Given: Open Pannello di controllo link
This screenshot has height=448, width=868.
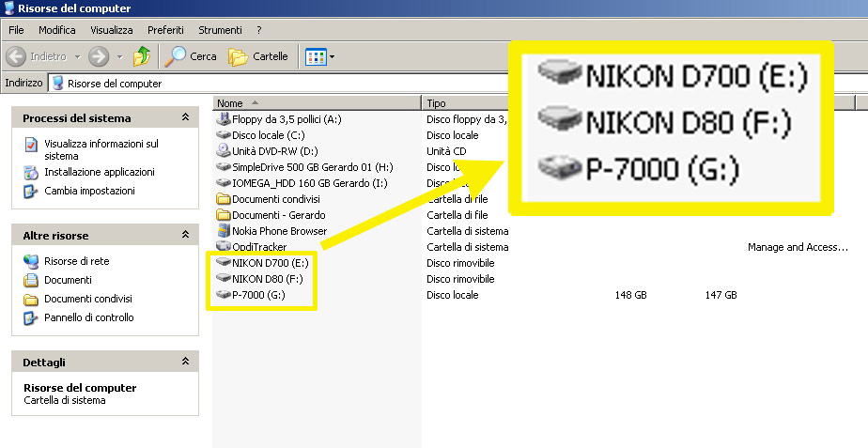Looking at the screenshot, I should (89, 317).
